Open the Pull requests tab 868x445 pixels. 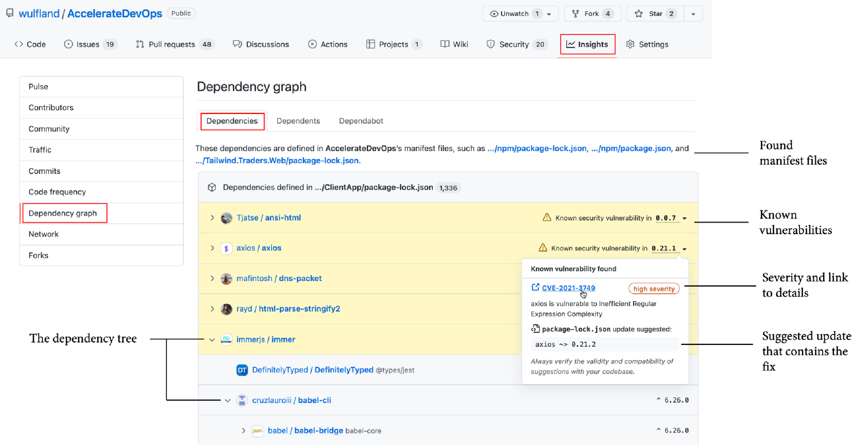(x=175, y=44)
